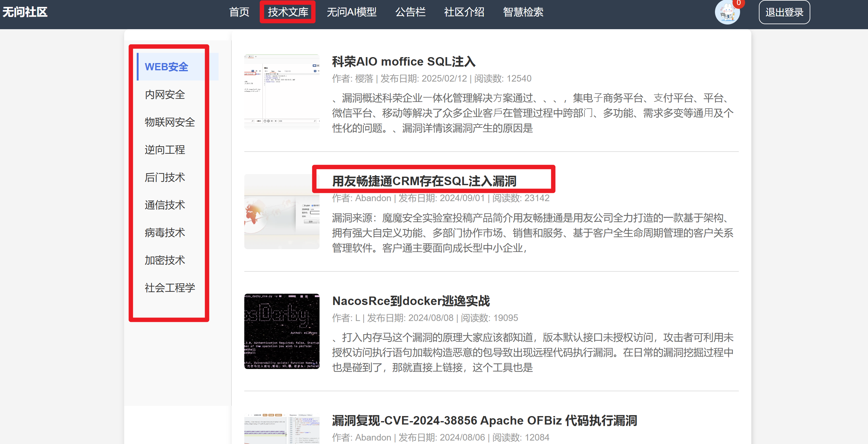This screenshot has width=868, height=444.
Task: Click the summary starting 打入内存马这个漏洞
Action: 533,352
